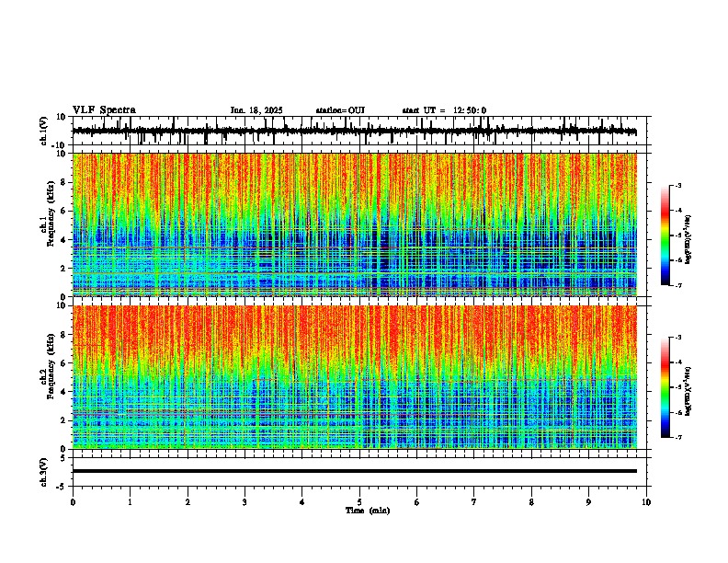Click time axis tick label "5"
Screen dimensions: 728x563
click(x=359, y=502)
